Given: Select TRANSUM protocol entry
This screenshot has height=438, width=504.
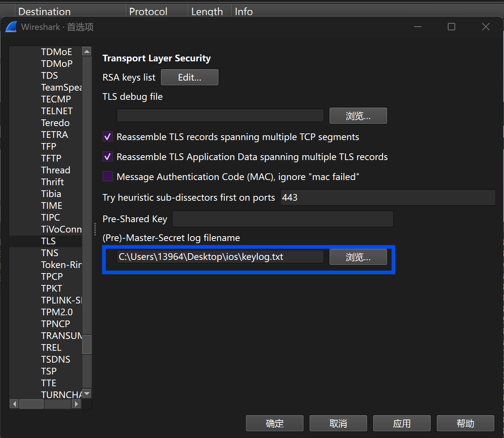Looking at the screenshot, I should tap(61, 336).
